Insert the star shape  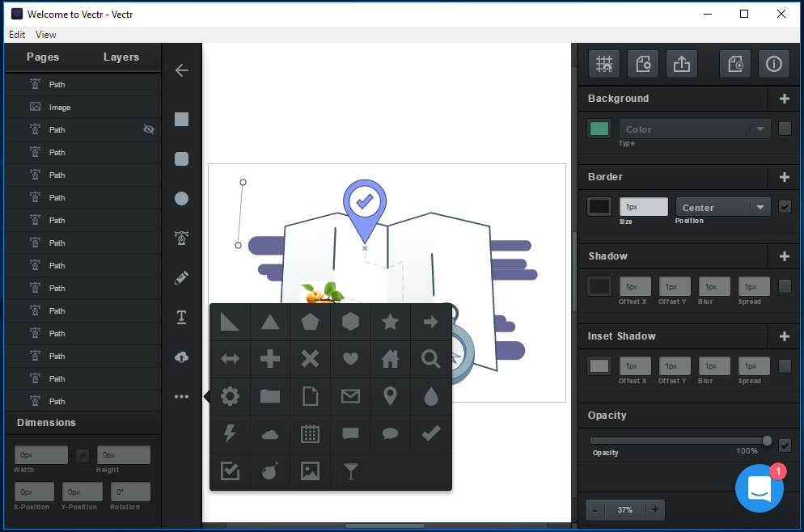[390, 322]
